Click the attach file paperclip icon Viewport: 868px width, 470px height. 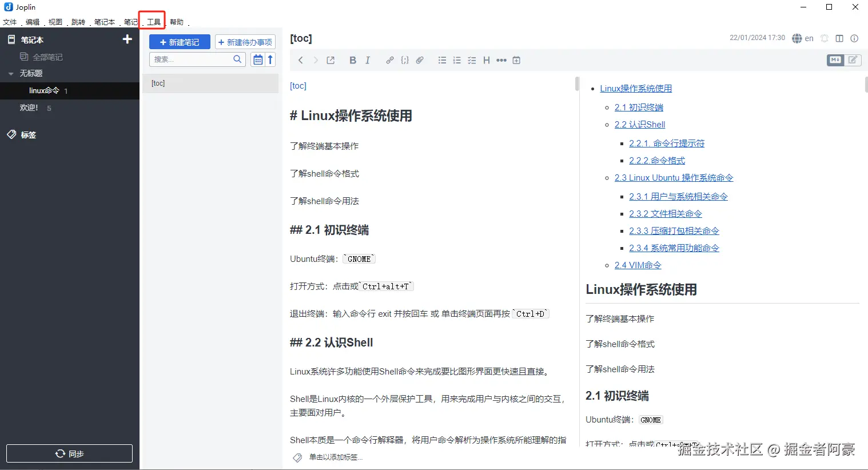pos(420,60)
